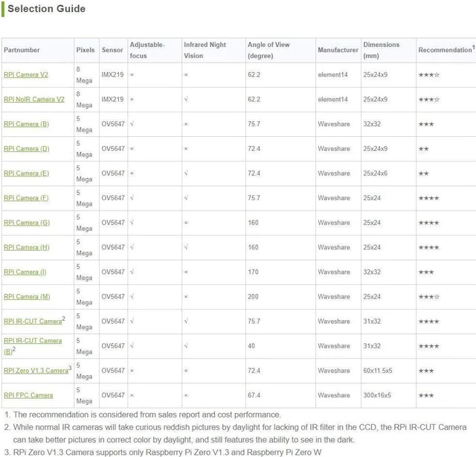Screen dimensions: 476x457
Task: Select the 170 angle of view value
Action: click(253, 272)
